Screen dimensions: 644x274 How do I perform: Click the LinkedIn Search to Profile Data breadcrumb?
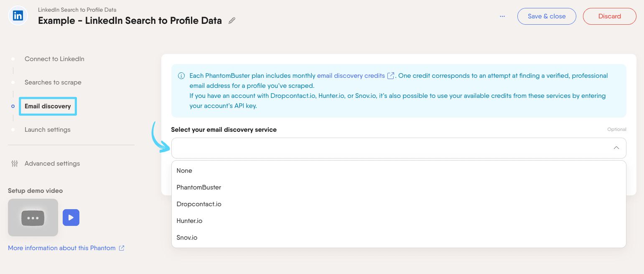[x=77, y=9]
